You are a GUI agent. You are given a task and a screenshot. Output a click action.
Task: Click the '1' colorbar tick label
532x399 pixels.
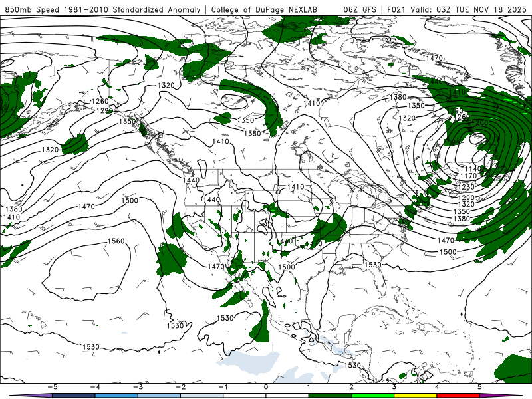[309, 387]
